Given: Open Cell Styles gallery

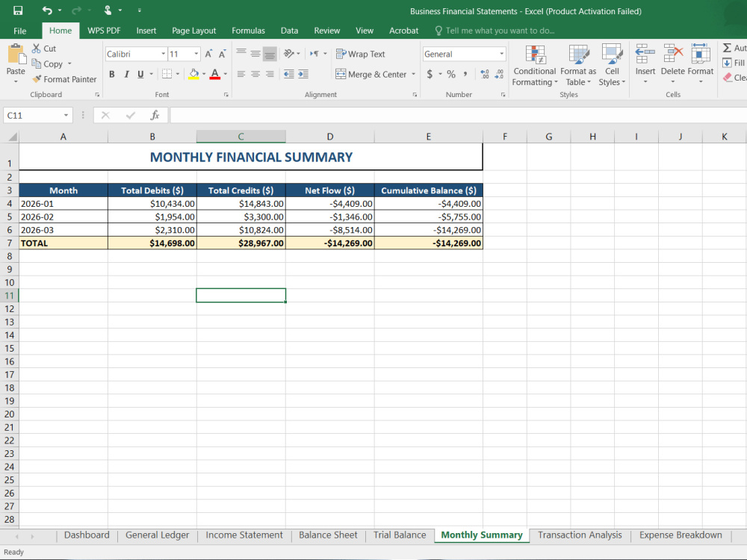Looking at the screenshot, I should (x=612, y=65).
